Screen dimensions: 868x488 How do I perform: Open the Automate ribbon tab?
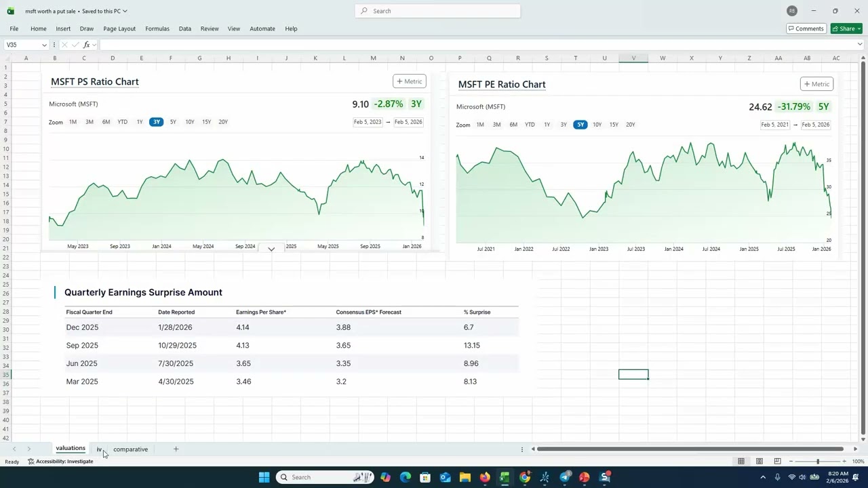[262, 28]
